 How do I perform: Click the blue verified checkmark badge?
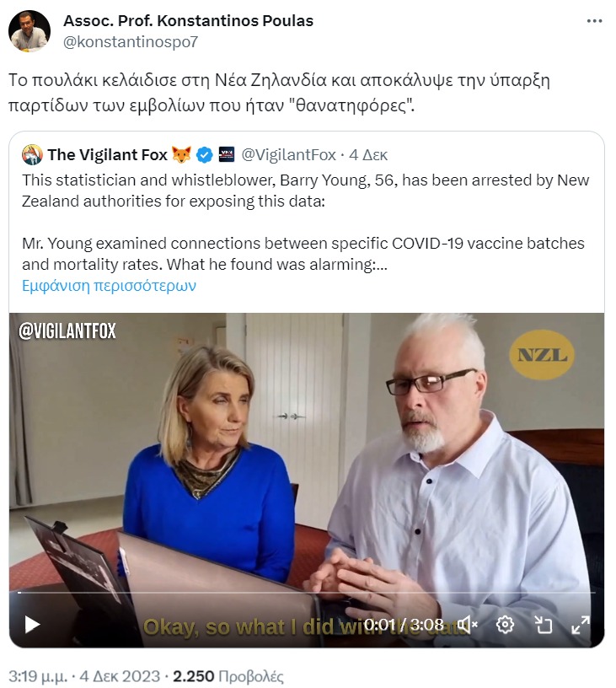coord(204,155)
